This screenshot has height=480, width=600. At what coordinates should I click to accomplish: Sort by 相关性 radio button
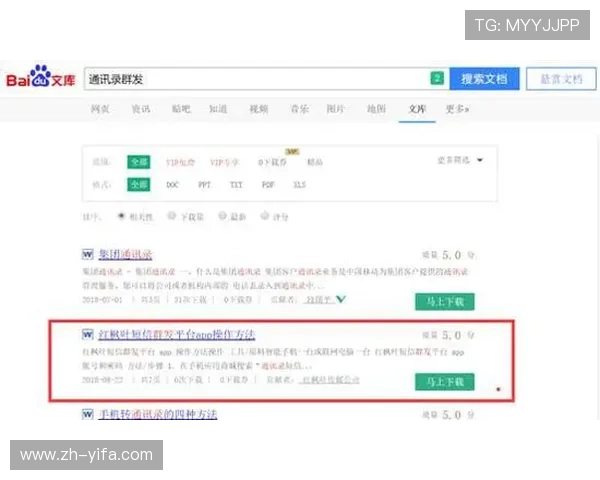coord(121,216)
